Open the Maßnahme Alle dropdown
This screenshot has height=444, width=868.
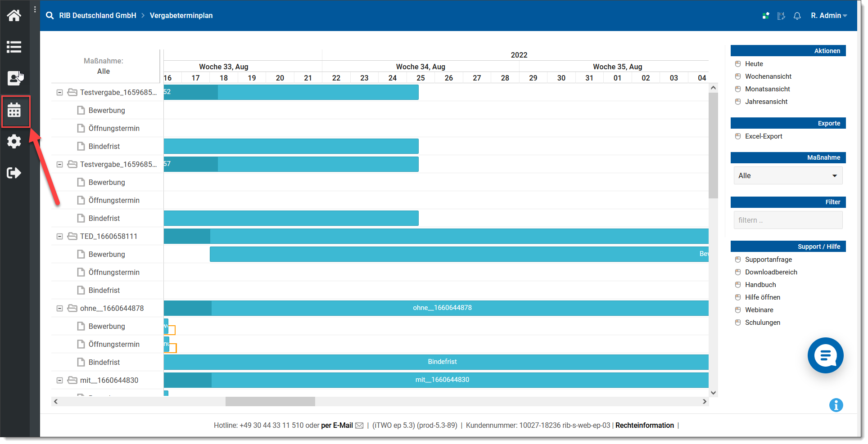(788, 175)
